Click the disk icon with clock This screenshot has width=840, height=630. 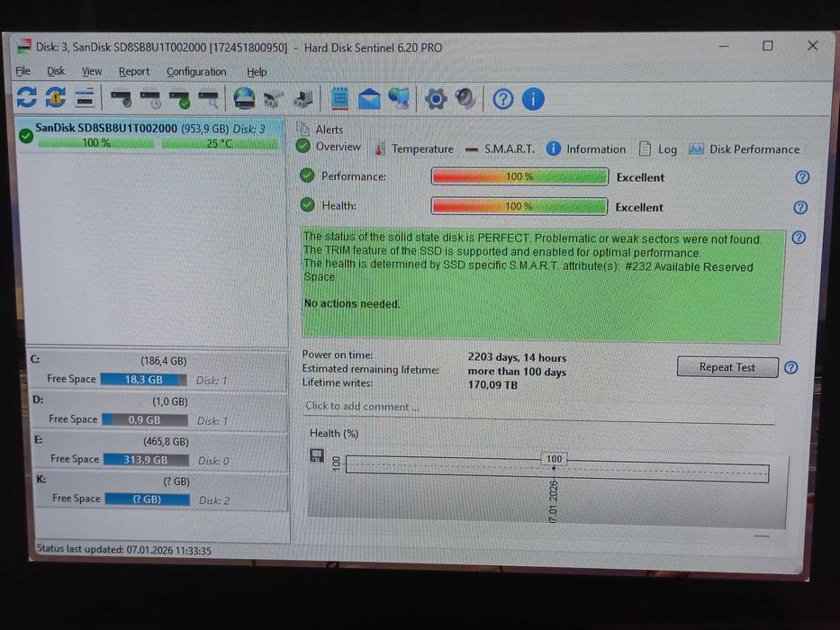(150, 99)
